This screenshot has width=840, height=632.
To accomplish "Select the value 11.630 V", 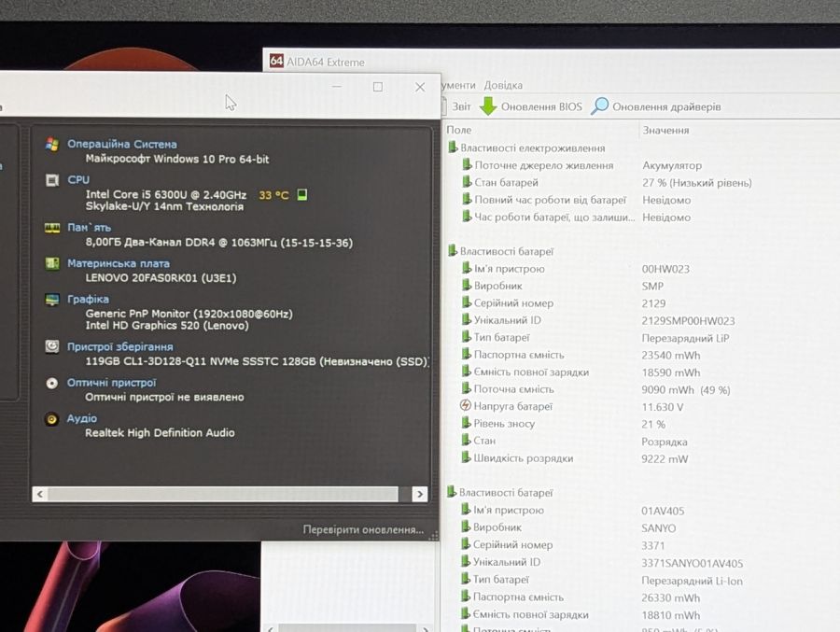I will [x=662, y=407].
